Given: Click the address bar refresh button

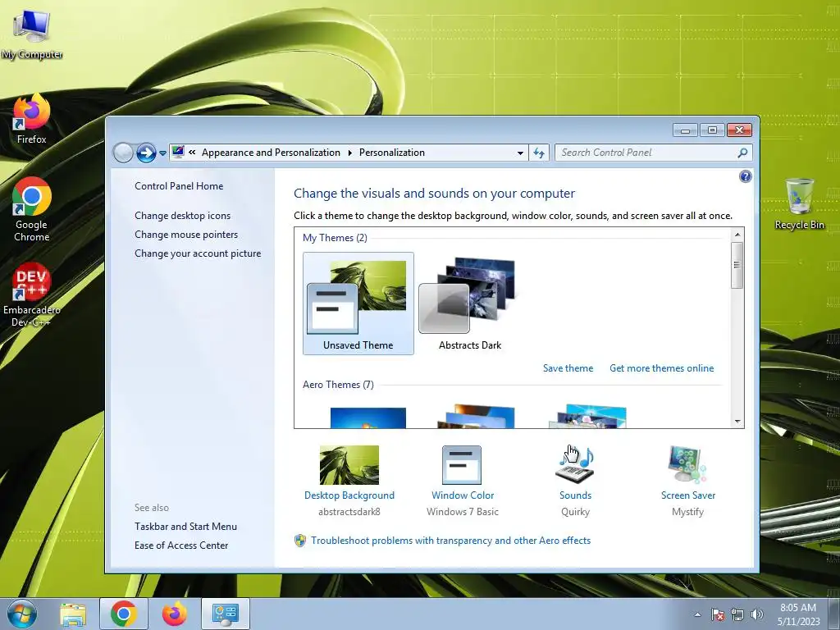Looking at the screenshot, I should click(x=539, y=153).
